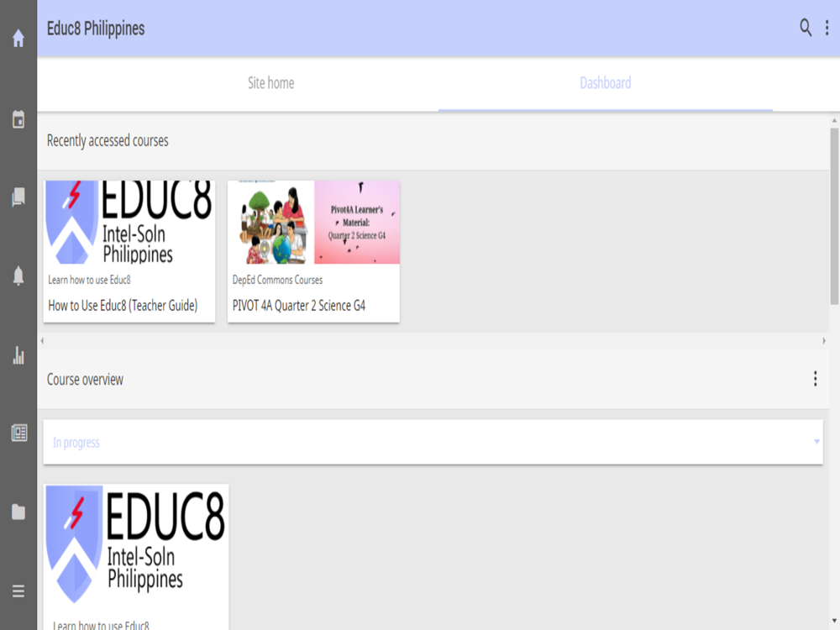This screenshot has width=840, height=630.
Task: Click the 'DepEd Commons Courses' category label
Action: point(277,280)
